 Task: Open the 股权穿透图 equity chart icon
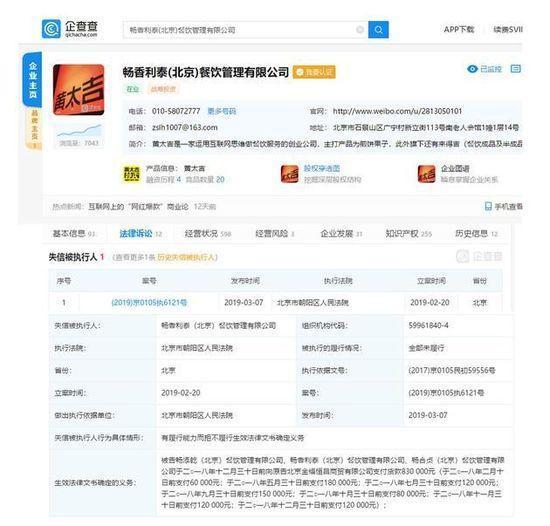[x=289, y=174]
